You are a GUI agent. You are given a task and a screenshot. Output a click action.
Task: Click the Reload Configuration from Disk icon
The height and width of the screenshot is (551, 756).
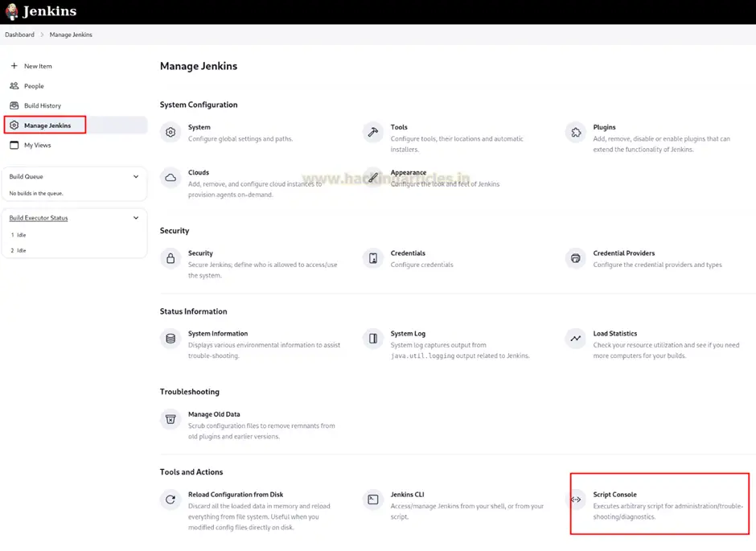tap(171, 500)
